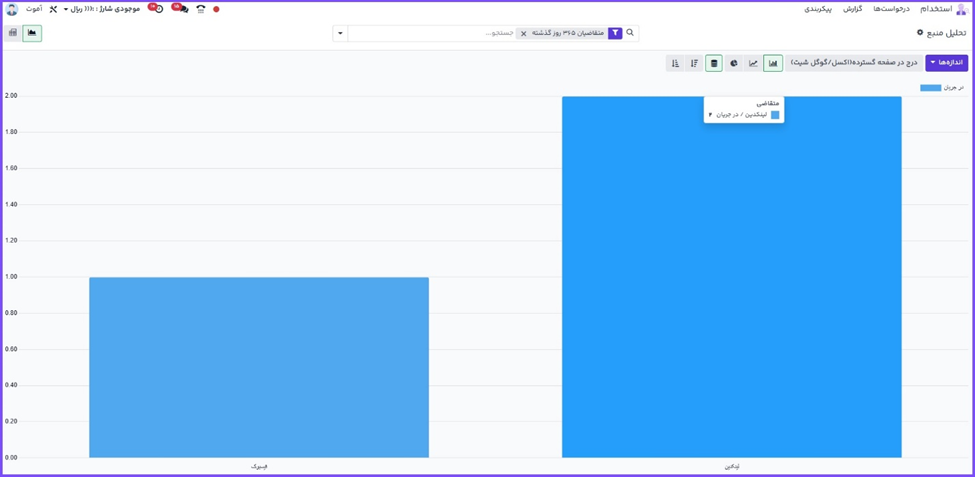Toggle the stacked chart button
The width and height of the screenshot is (975, 477).
tap(714, 63)
